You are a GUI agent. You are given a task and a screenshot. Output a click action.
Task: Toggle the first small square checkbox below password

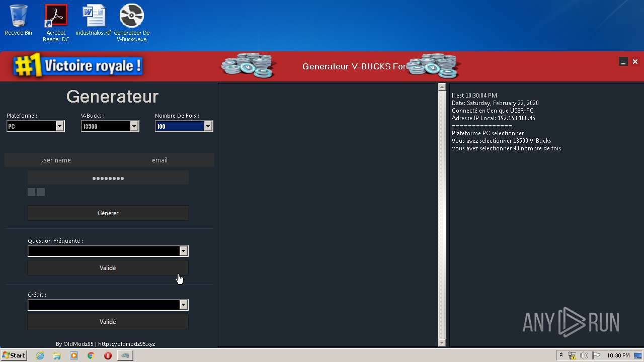point(32,192)
